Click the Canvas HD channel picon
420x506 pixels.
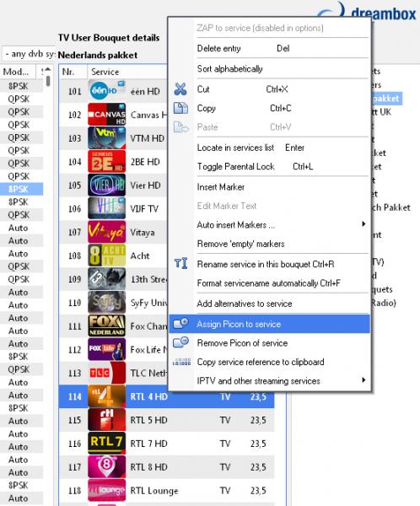106,115
